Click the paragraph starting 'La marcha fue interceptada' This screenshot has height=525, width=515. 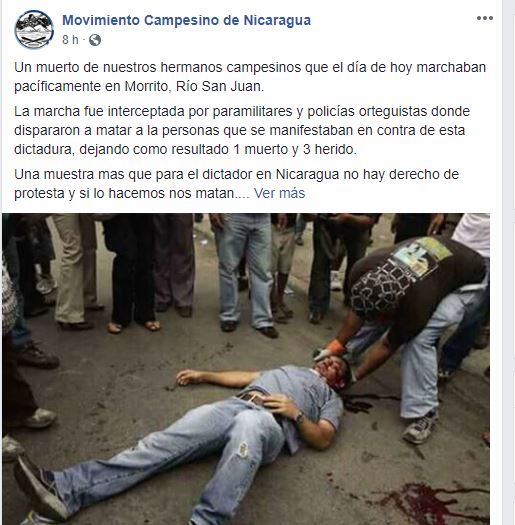(x=242, y=130)
